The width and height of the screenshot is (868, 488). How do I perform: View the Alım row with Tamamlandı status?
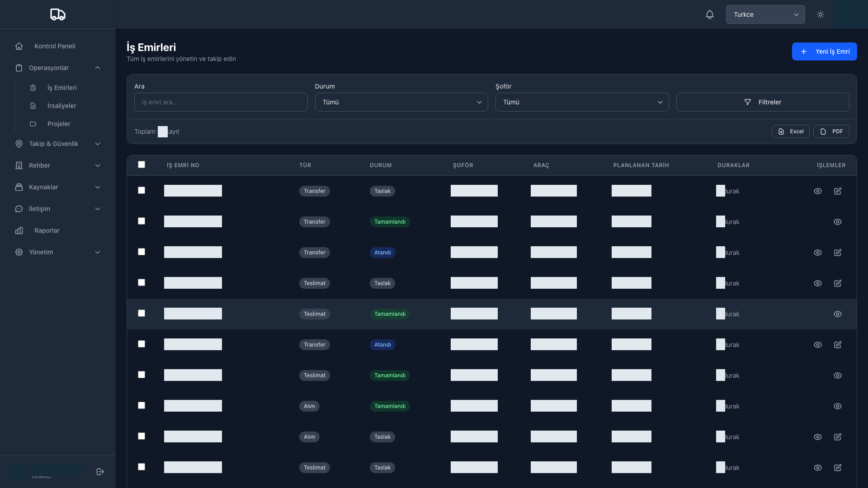pyautogui.click(x=838, y=406)
